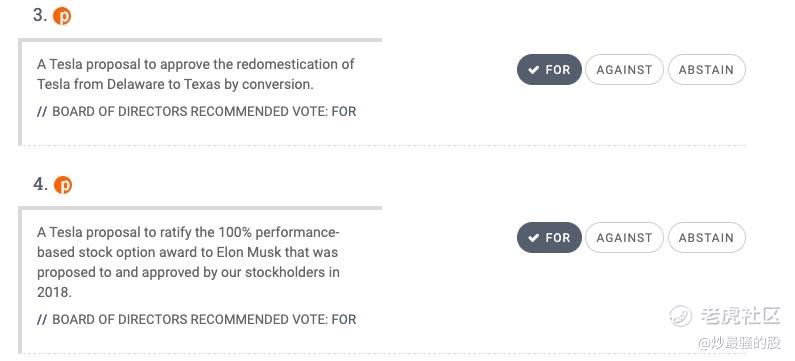Choose ABSTAIN for the redomestication proposal
Viewport: 795px width, 361px height.
(x=706, y=69)
